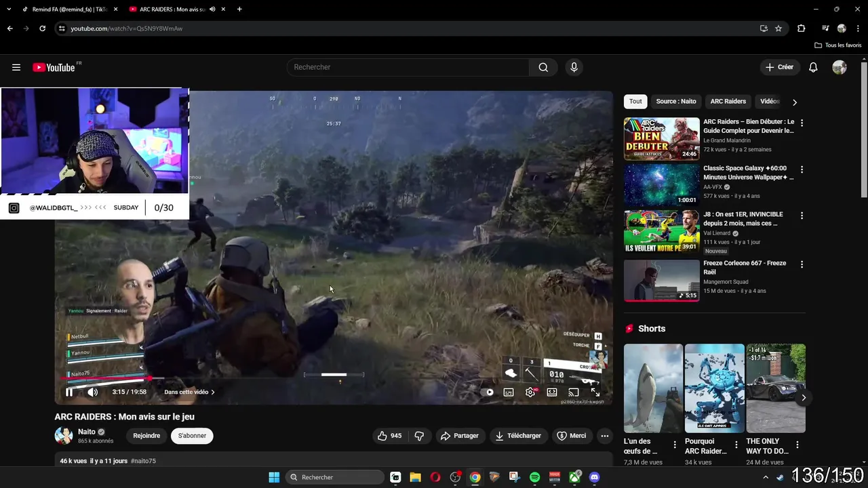Open File Explorer from the taskbar
This screenshot has width=868, height=488.
coord(416,477)
